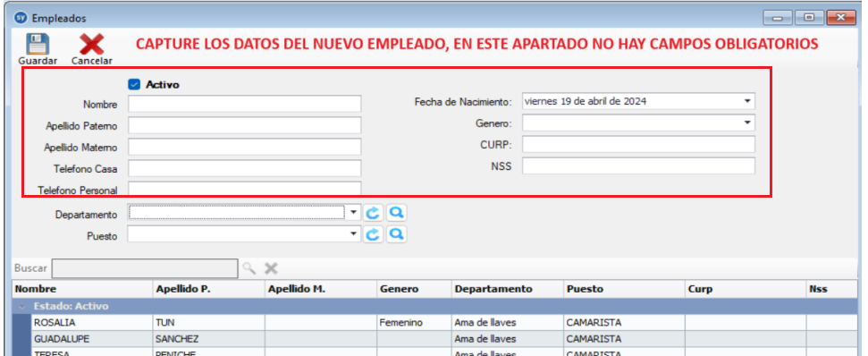Click the Apellido Materno input field
868x356 pixels.
click(x=245, y=147)
